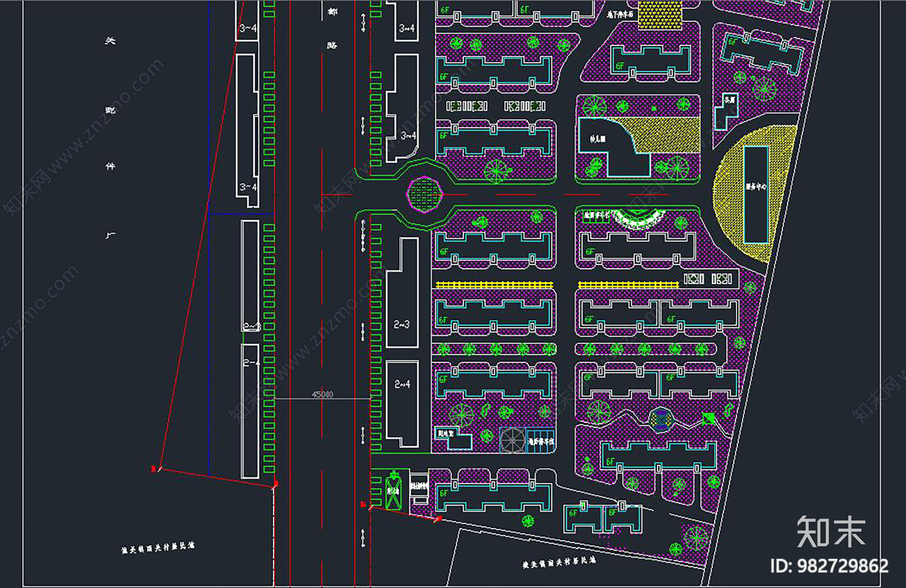Click the '厂' character of factory name
This screenshot has width=906, height=588.
tap(110, 235)
